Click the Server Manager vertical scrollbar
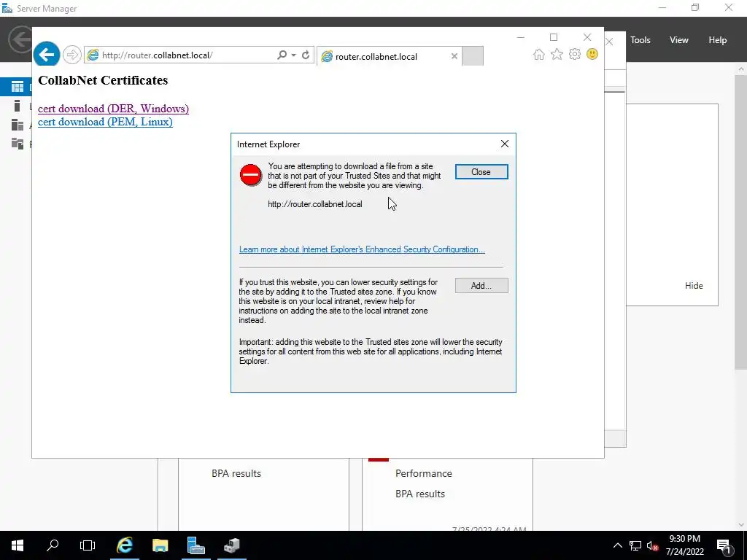This screenshot has width=747, height=560. 741,222
